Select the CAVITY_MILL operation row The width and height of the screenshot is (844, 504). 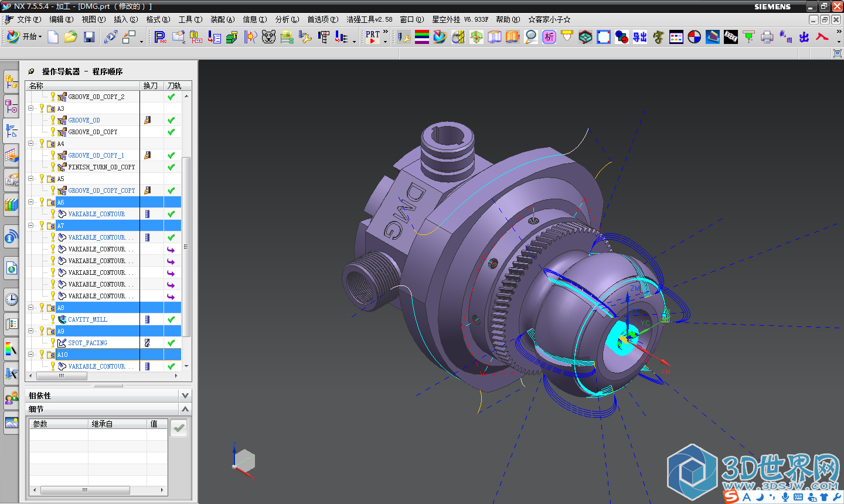(x=103, y=319)
